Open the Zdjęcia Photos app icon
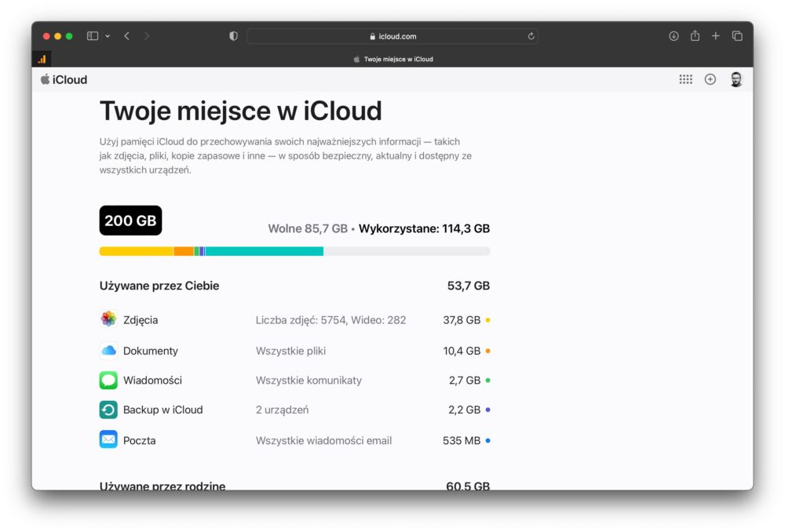 [x=108, y=319]
